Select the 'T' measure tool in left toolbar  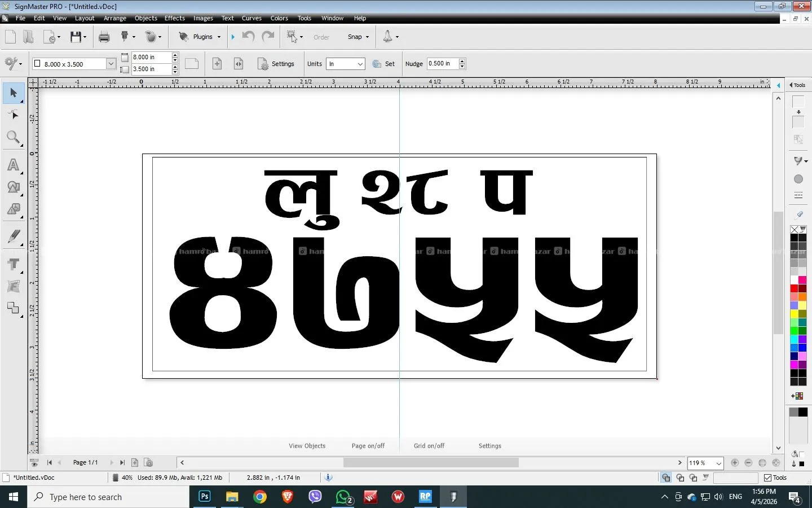14,264
